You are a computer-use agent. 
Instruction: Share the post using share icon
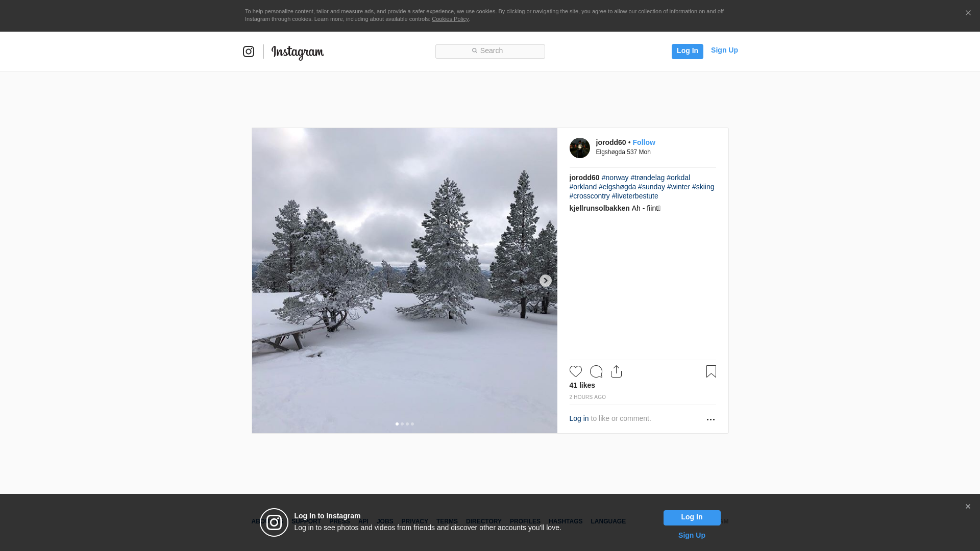click(616, 371)
